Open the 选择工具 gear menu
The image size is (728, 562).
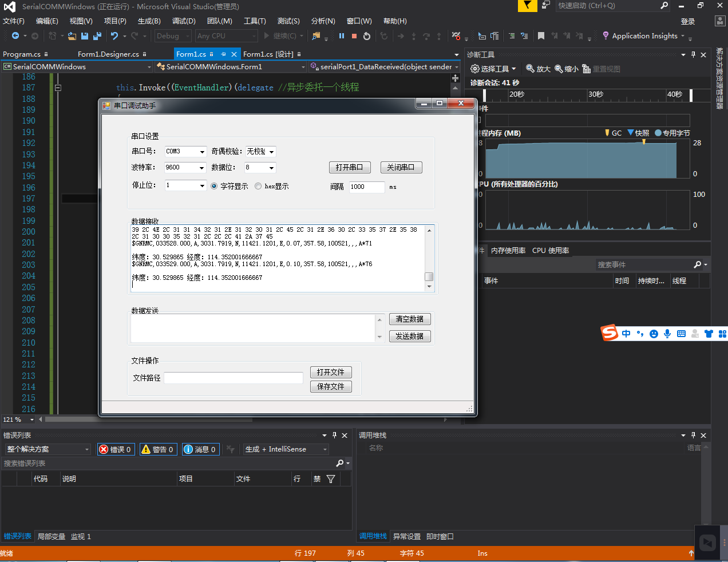pos(493,69)
